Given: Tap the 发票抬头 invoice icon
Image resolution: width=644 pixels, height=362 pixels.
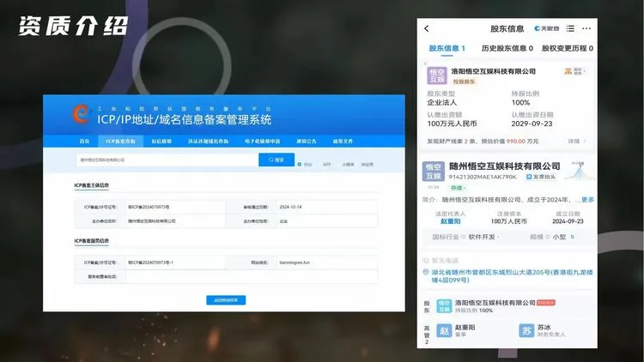Looking at the screenshot, I should [529, 177].
